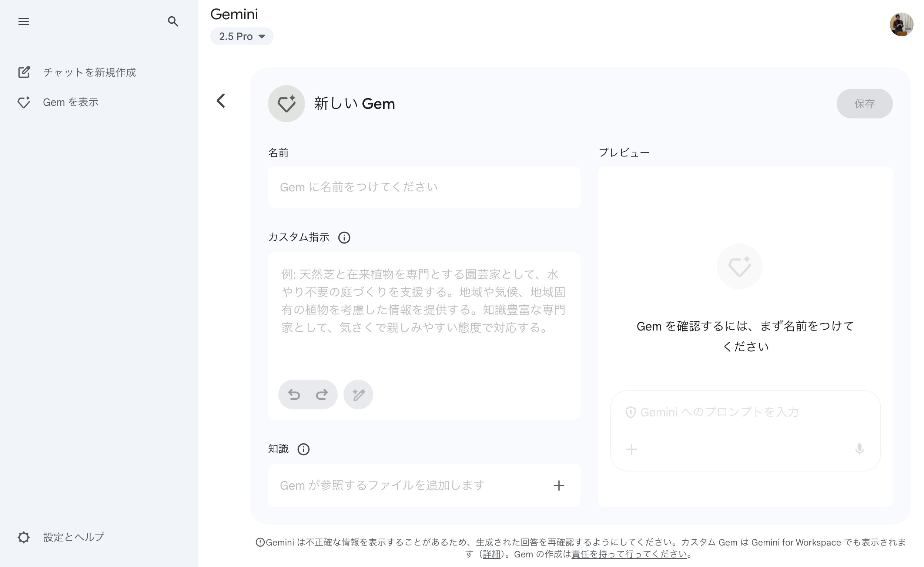Screen dimensions: 924x567
Task: Click the undo arrow icon
Action: (294, 395)
